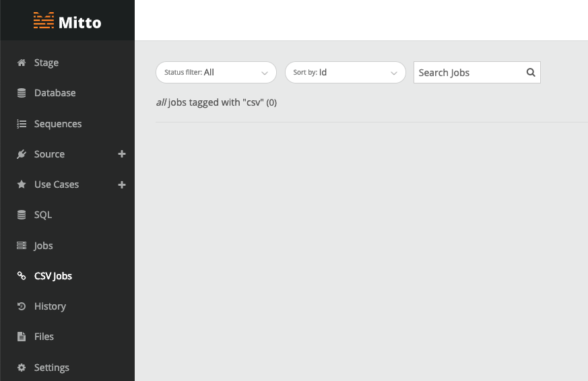Viewport: 588px width, 381px height.
Task: Click the Source plug icon
Action: 22,154
